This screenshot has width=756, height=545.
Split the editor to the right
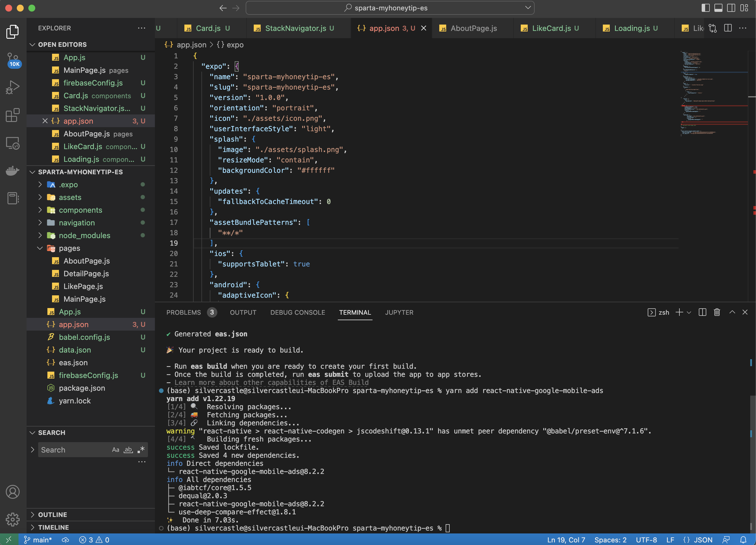[728, 28]
